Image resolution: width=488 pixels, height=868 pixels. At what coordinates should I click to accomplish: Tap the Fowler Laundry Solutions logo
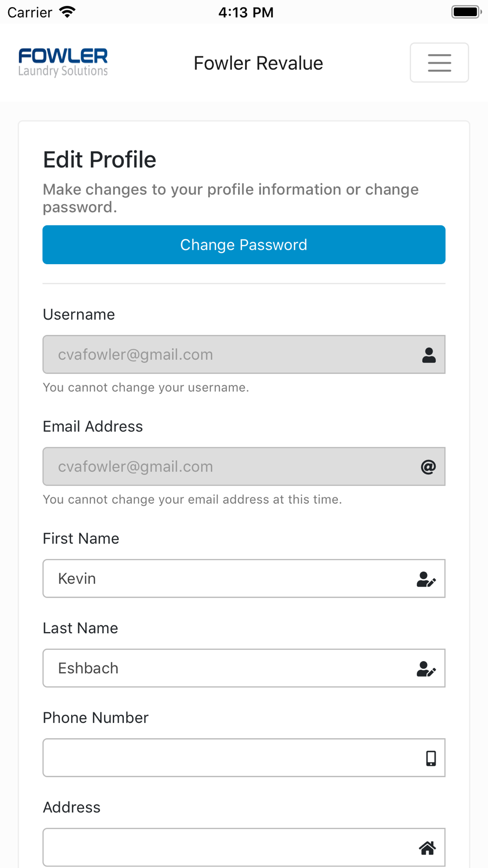tap(63, 62)
